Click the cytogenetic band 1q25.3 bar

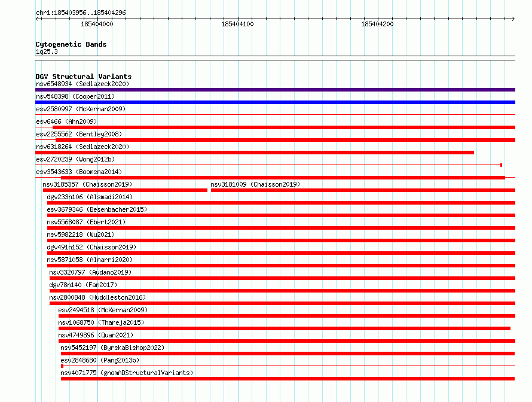point(275,58)
